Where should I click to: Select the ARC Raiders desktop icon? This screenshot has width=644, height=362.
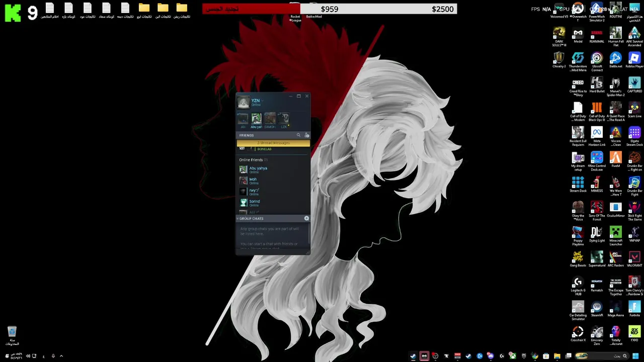coord(616,259)
